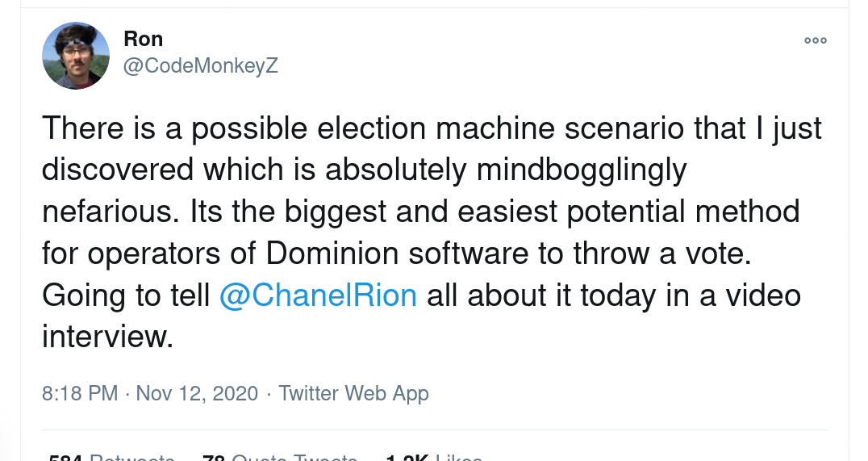
Task: View the list of Likes
Action: click(x=435, y=458)
